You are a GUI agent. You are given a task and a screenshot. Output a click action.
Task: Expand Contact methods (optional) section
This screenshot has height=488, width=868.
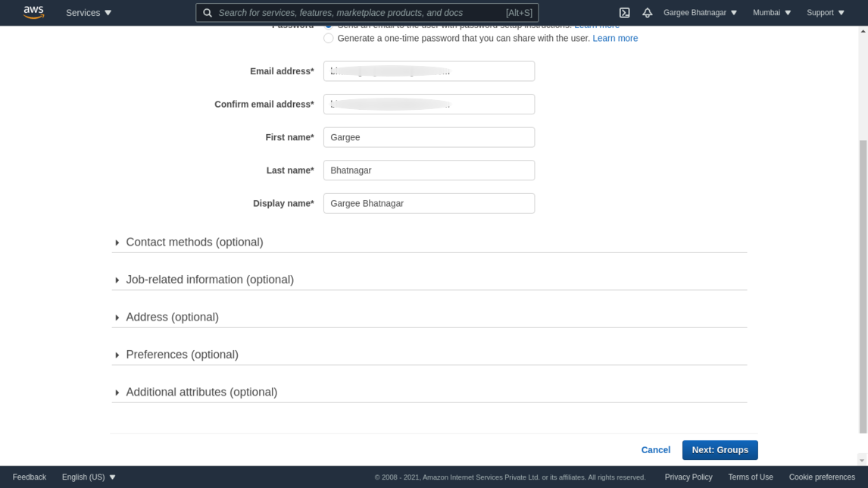click(194, 242)
